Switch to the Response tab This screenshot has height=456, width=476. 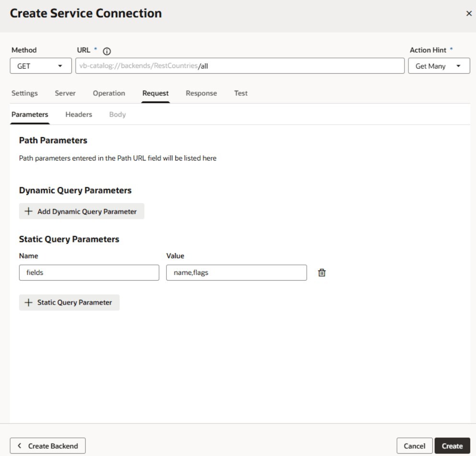[201, 93]
